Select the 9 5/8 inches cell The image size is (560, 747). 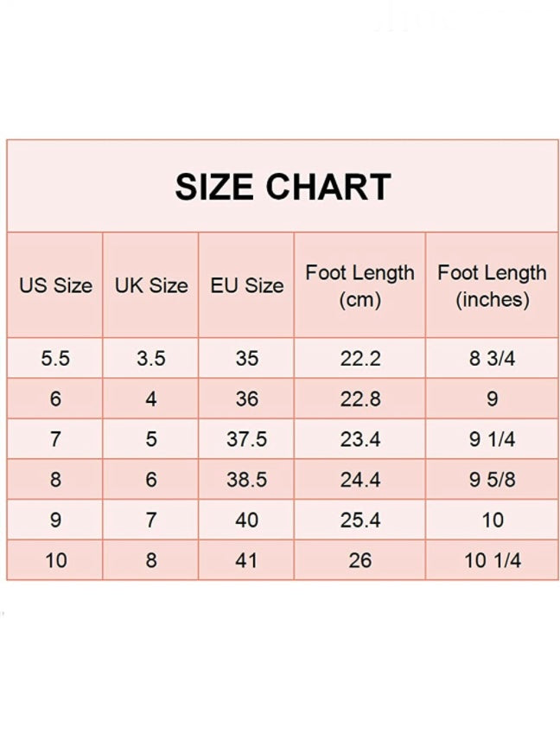point(492,480)
